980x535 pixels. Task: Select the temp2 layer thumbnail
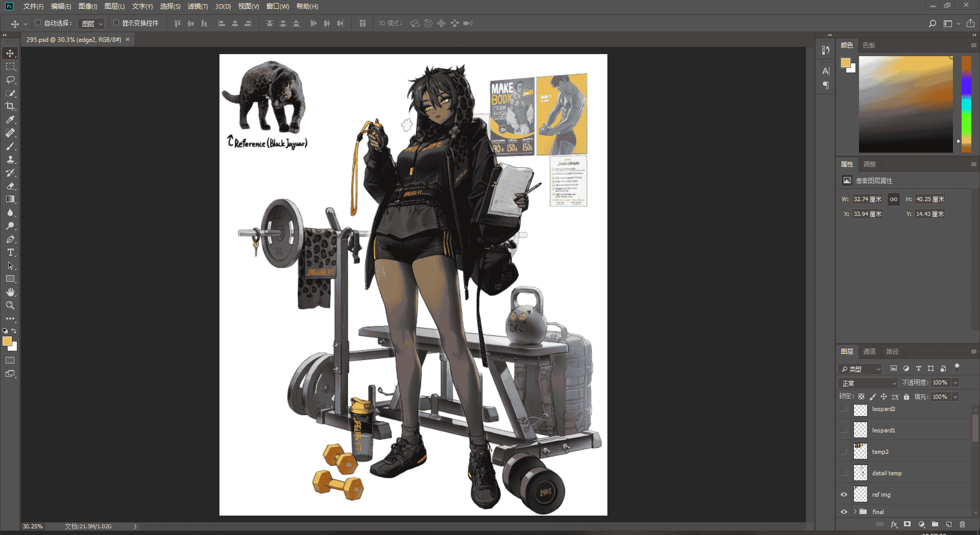coord(861,451)
